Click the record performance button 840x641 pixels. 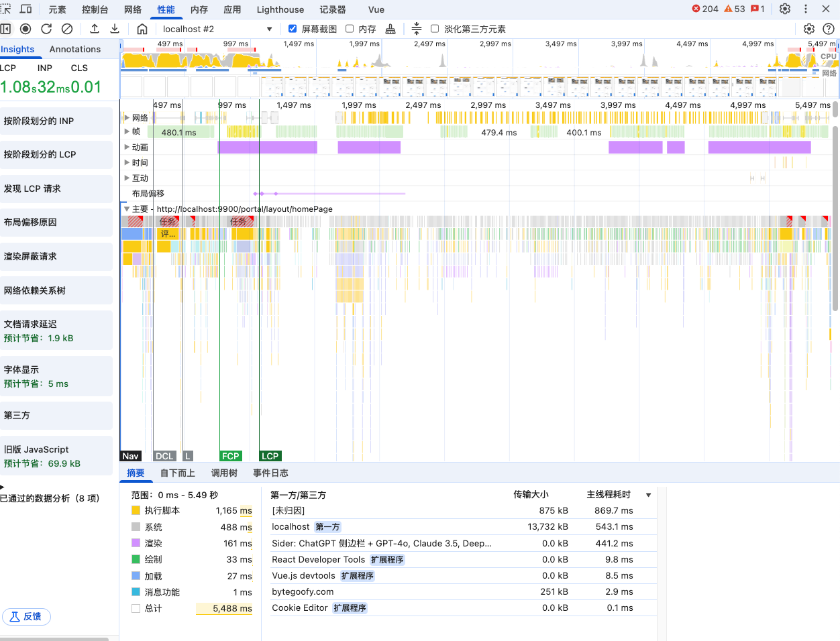[25, 29]
